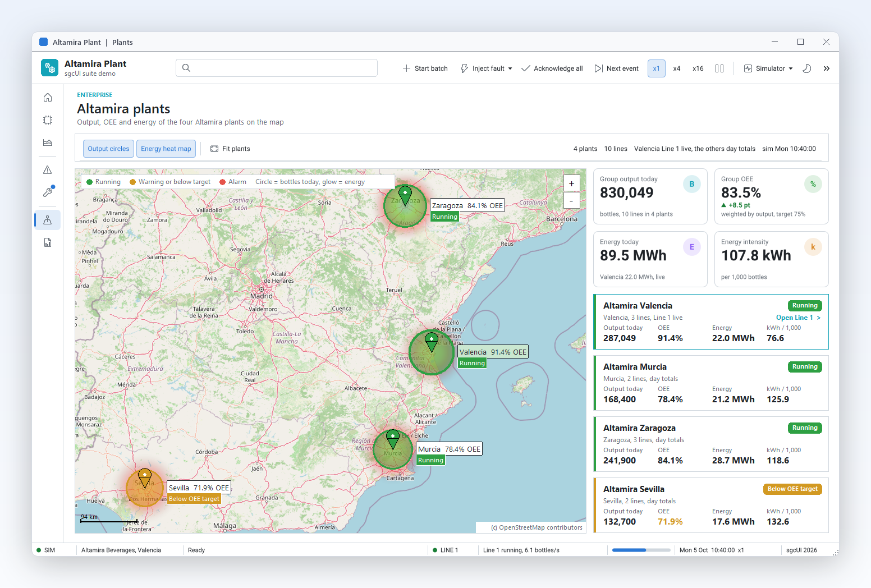Click the Murcia map pin marker
Image resolution: width=871 pixels, height=588 pixels.
(x=393, y=439)
